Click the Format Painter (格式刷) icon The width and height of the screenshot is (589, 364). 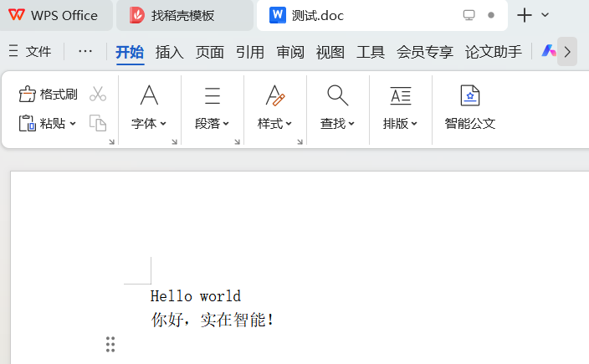[28, 94]
